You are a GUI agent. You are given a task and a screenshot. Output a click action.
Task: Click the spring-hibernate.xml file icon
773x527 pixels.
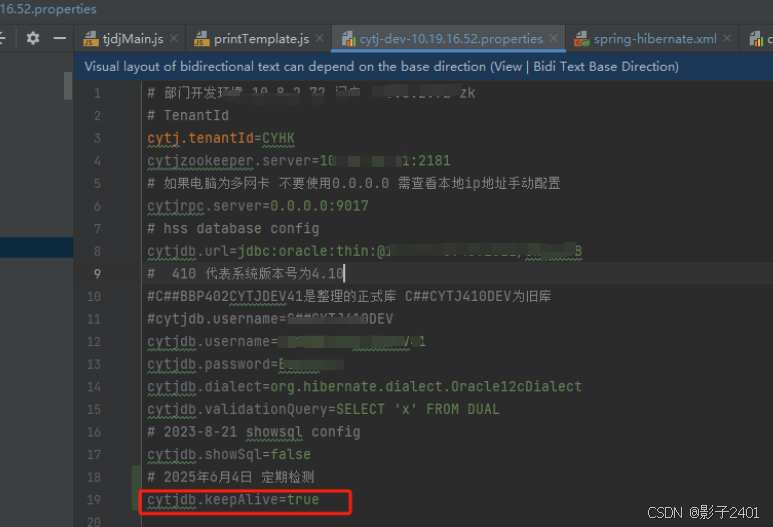[x=582, y=38]
